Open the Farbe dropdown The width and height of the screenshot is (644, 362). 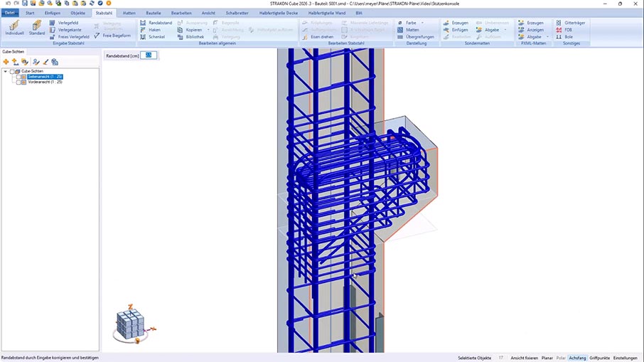coord(422,23)
